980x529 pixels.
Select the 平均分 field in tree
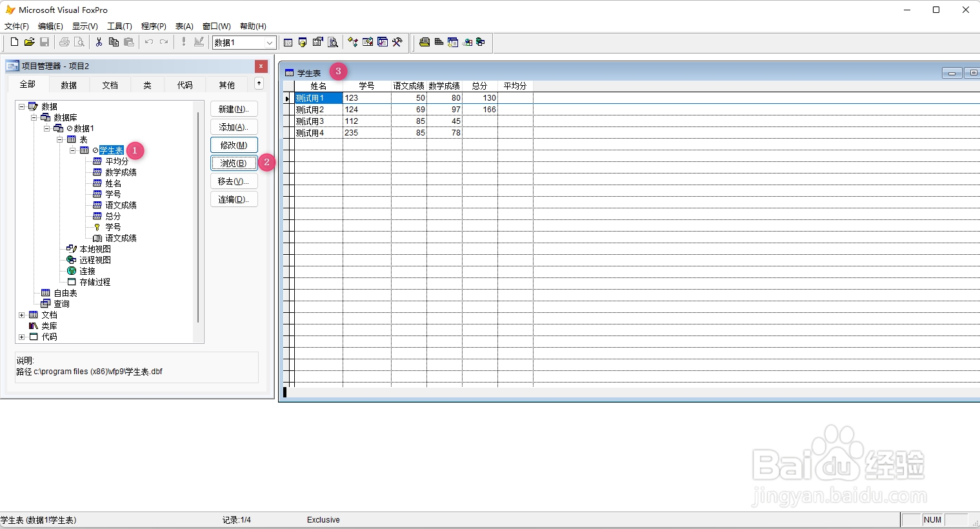tap(117, 161)
